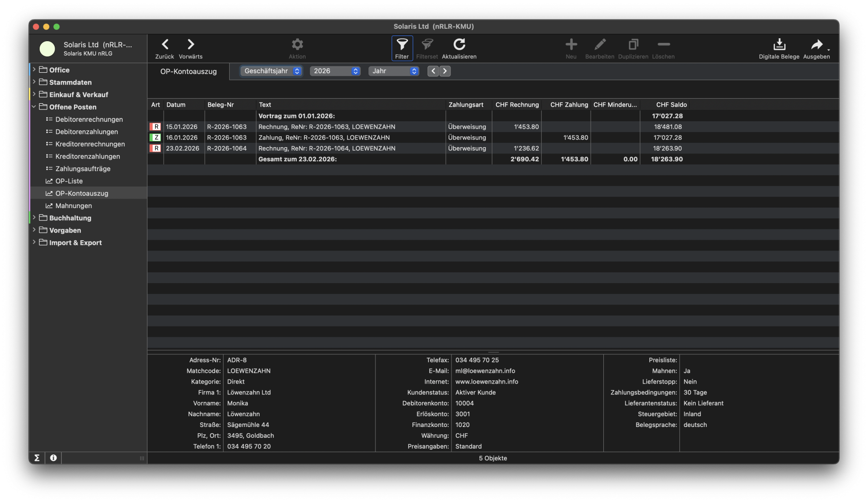Viewport: 868px width, 502px height.
Task: Collapse the Offene Posten folder
Action: pyautogui.click(x=34, y=107)
